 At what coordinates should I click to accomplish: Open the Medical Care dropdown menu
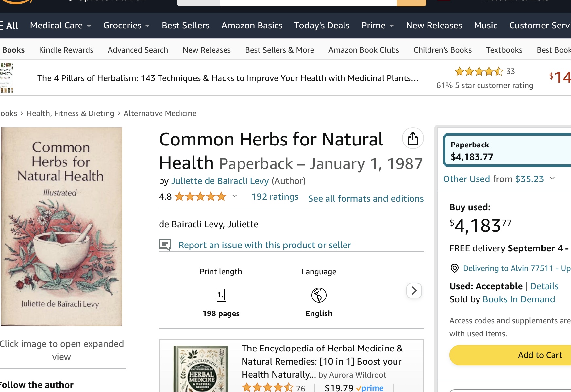point(60,26)
